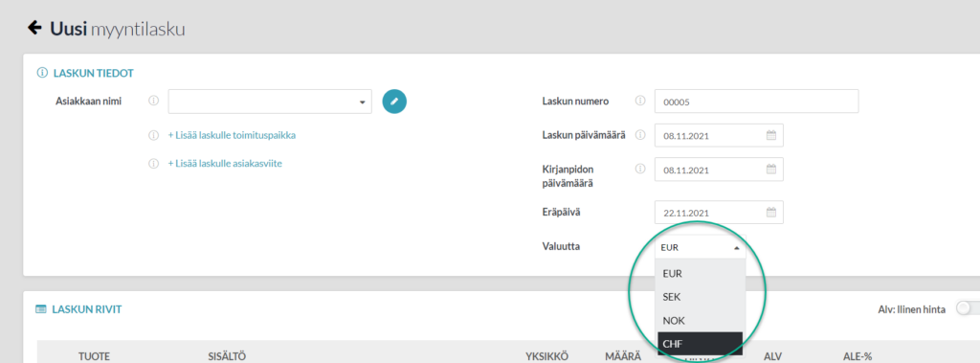This screenshot has height=363, width=980.
Task: Toggle the Alv:llinen hinta switch
Action: 969,308
